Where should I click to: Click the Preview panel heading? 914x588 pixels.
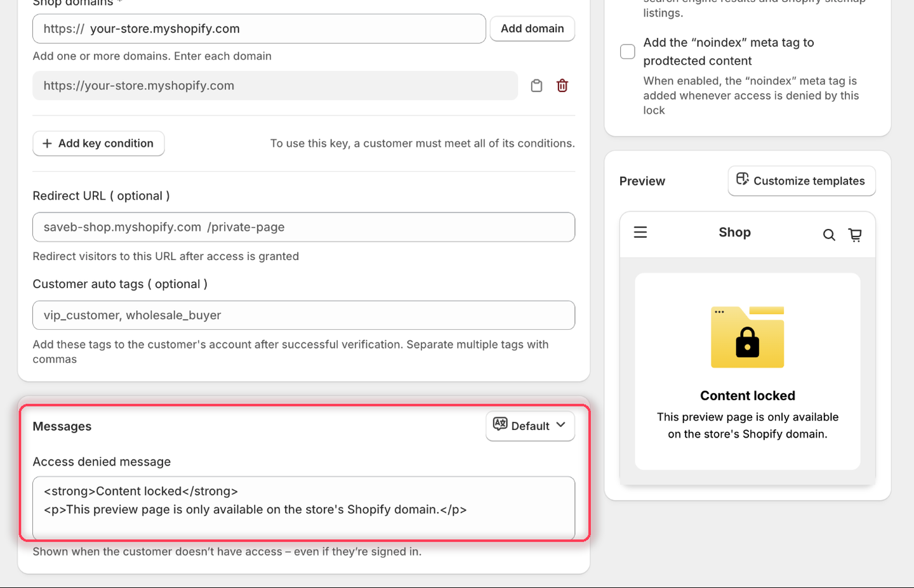642,181
